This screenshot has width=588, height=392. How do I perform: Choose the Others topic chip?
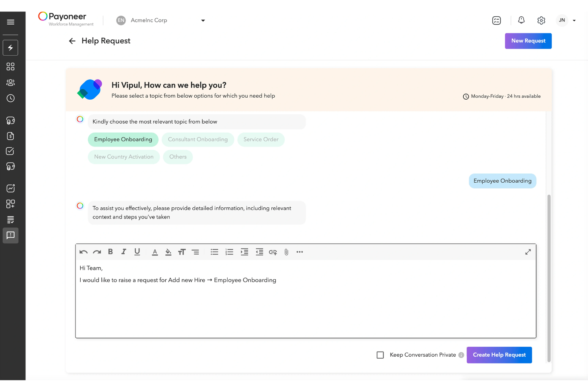[178, 157]
